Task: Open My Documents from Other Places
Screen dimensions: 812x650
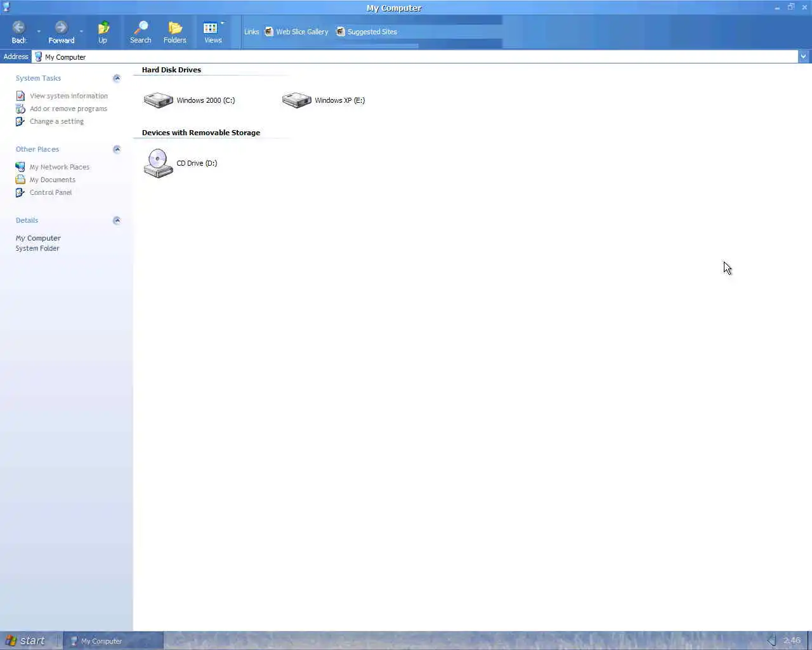Action: [x=52, y=180]
